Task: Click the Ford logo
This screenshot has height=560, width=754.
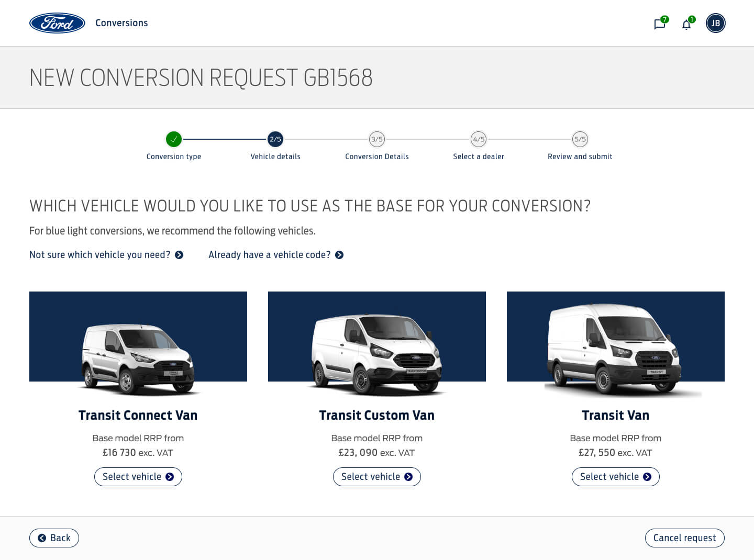Action: (57, 23)
